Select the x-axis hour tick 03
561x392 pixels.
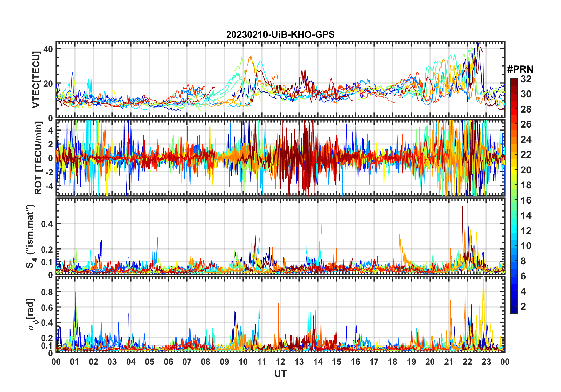pyautogui.click(x=112, y=362)
